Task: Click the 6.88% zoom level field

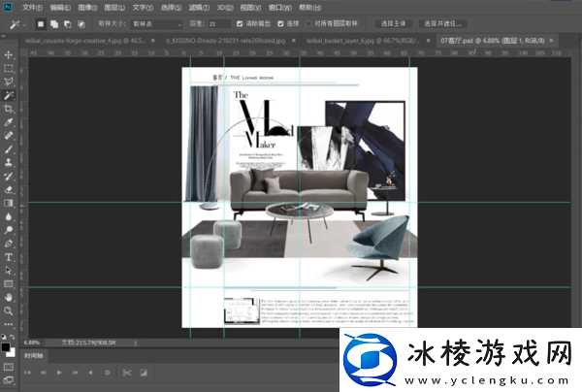Action: tap(32, 343)
